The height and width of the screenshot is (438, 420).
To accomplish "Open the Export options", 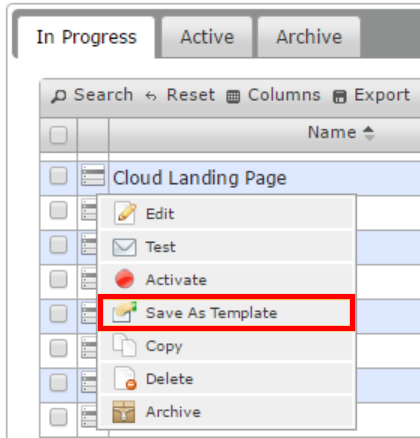I will tap(371, 95).
